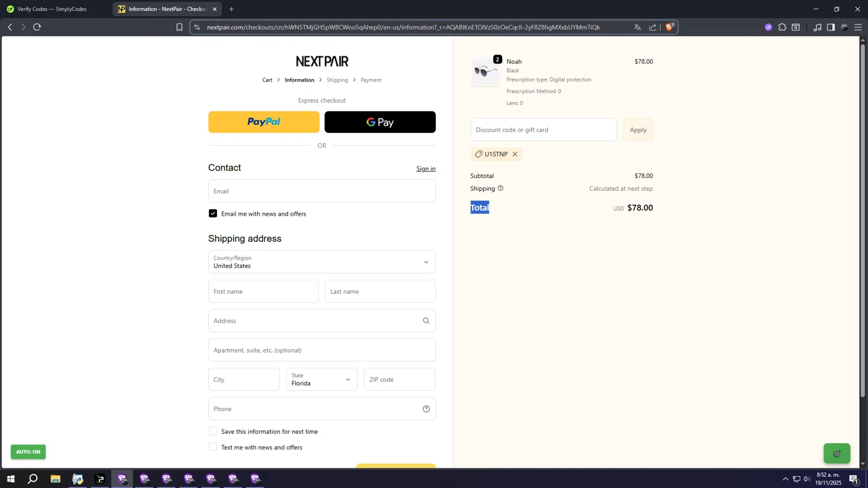
Task: Check Save this information for next time
Action: [x=213, y=431]
